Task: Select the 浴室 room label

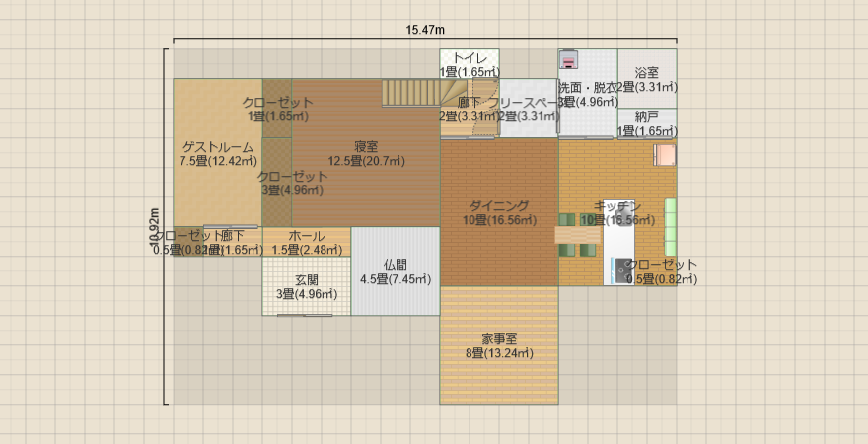Action: pyautogui.click(x=647, y=80)
